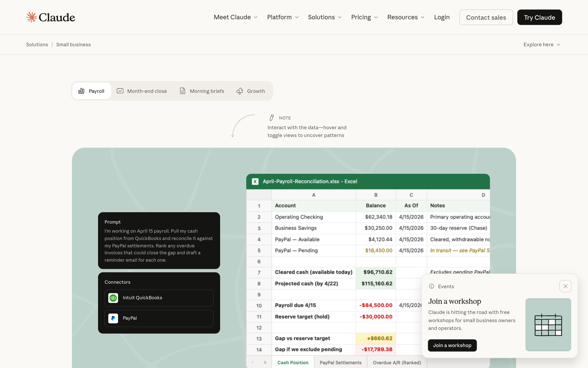The width and height of the screenshot is (588, 368).
Task: Expand the Platform dropdown menu
Action: 283,17
